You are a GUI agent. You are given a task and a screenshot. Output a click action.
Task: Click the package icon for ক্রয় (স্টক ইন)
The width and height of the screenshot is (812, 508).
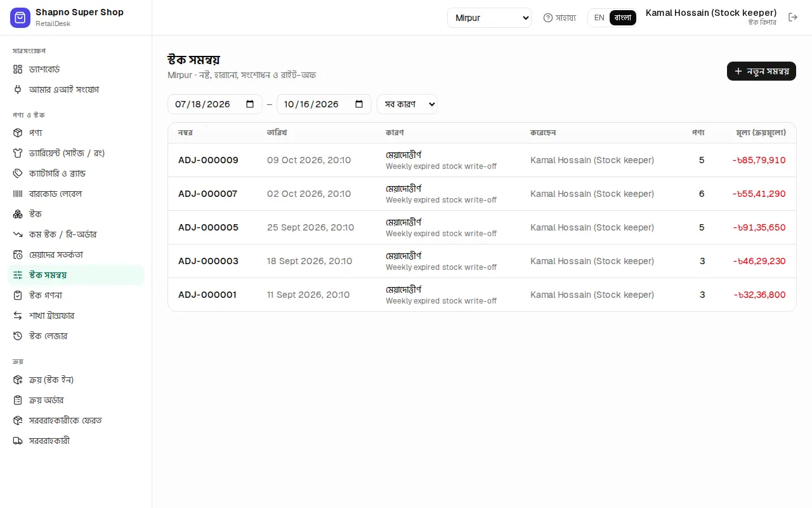[18, 380]
